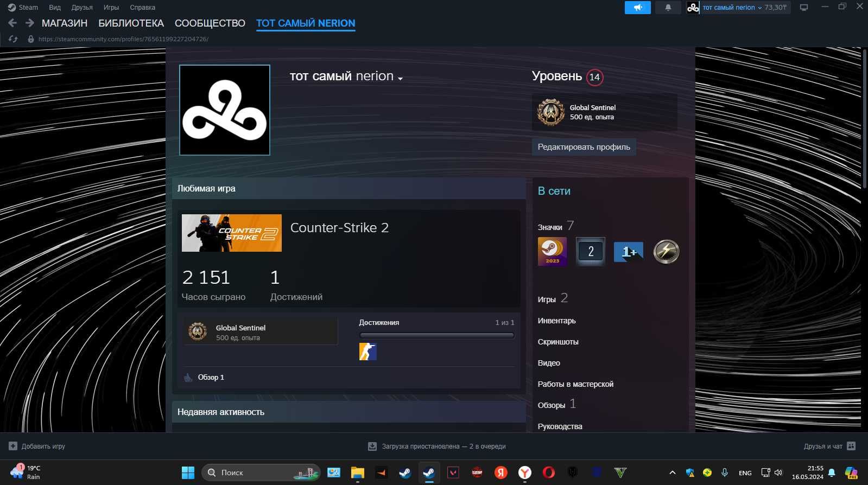
Task: Open Обзоры link in sidebar
Action: pyautogui.click(x=552, y=405)
